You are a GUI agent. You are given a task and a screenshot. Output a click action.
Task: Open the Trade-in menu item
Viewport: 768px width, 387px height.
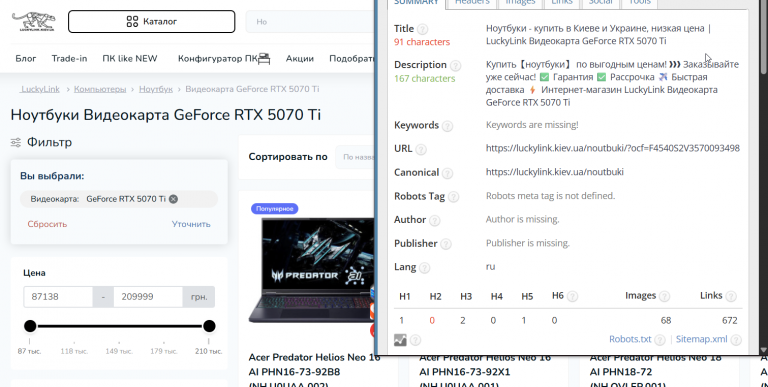pyautogui.click(x=69, y=58)
